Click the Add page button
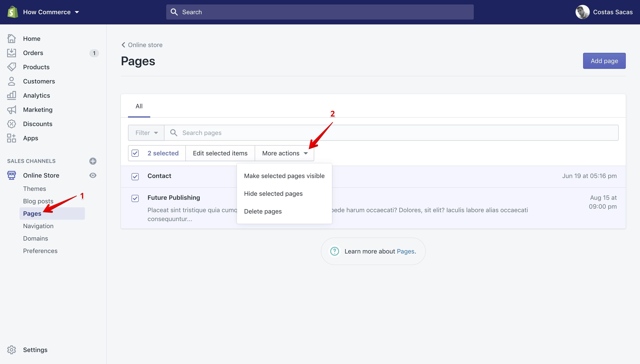The image size is (640, 364). 604,61
